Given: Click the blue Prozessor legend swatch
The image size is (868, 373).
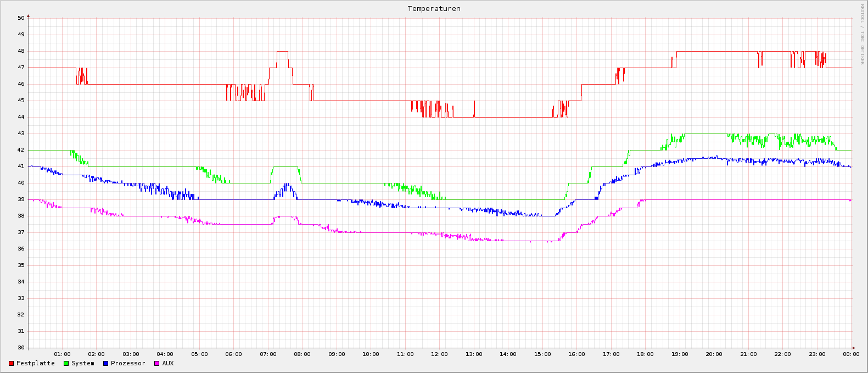Looking at the screenshot, I should (x=105, y=364).
